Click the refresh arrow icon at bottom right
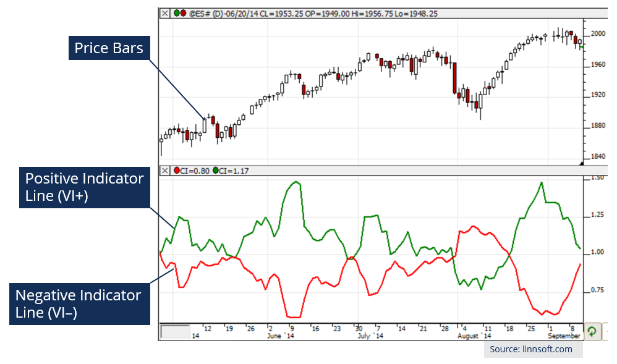 click(592, 332)
